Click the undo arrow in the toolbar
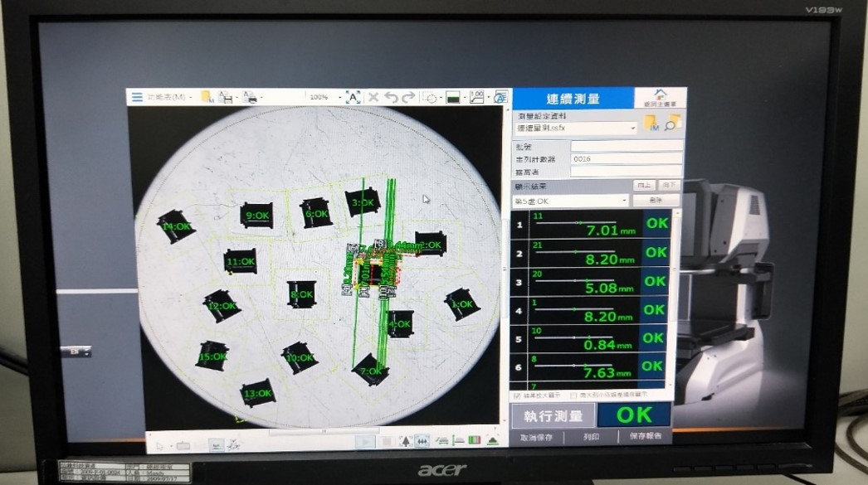This screenshot has height=485, width=868. pyautogui.click(x=390, y=98)
